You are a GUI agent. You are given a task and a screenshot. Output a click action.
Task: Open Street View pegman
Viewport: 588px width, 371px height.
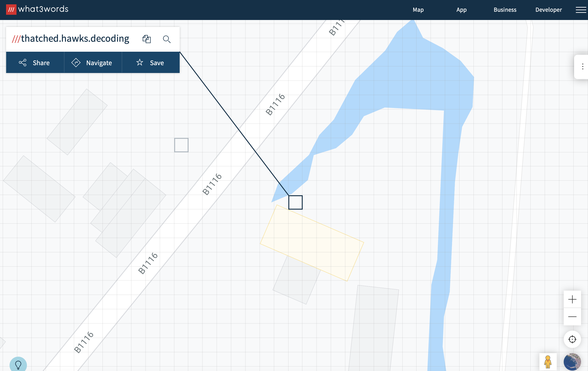click(548, 362)
